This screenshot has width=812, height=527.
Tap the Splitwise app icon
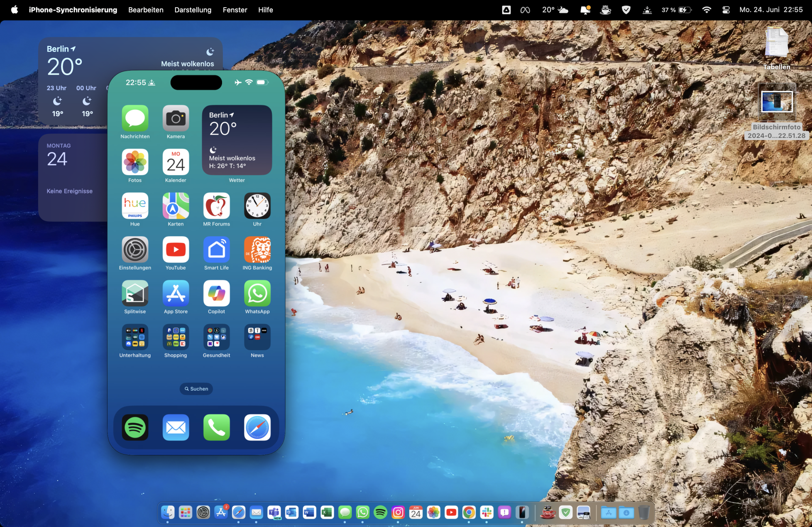(135, 294)
